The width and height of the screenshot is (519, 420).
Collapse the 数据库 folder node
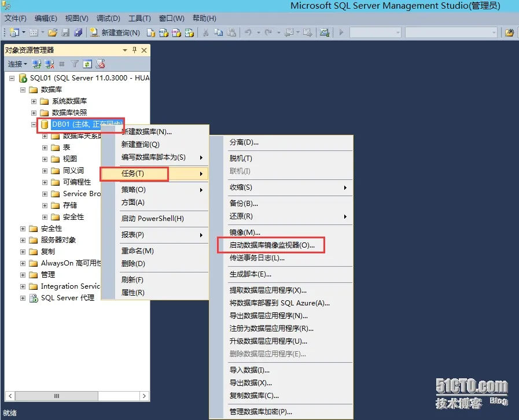click(x=23, y=90)
